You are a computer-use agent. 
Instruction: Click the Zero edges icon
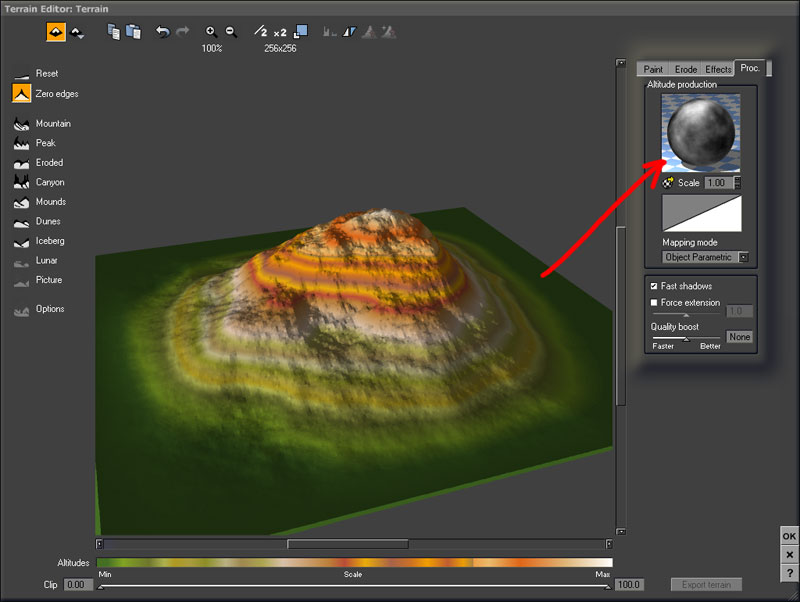point(22,94)
